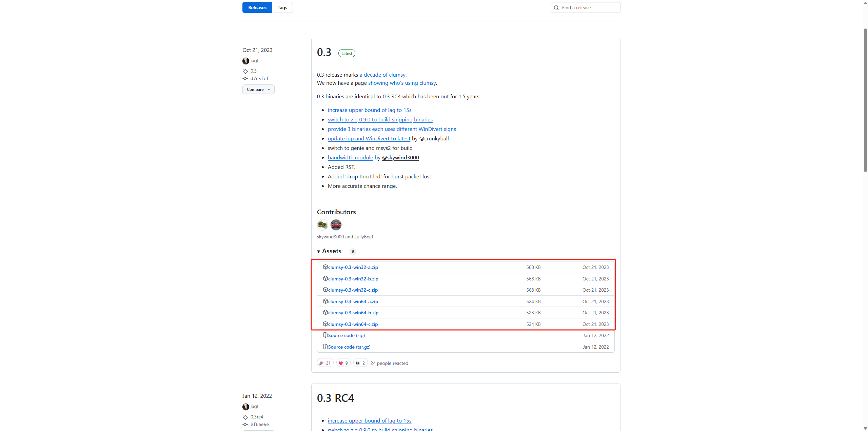
Task: Click the package icon for clumsy-0.3-win64-a.zip
Action: coord(325,301)
